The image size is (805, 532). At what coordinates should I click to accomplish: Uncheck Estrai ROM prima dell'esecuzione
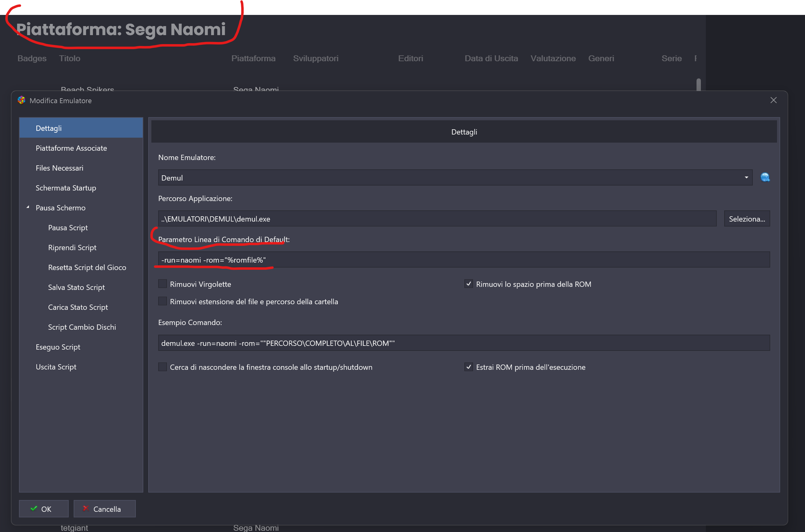468,367
